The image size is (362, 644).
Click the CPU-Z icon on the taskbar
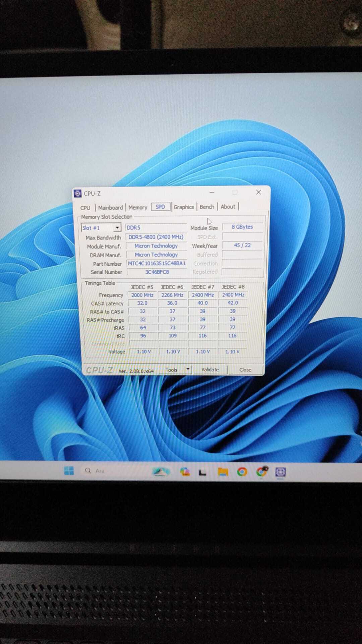pyautogui.click(x=281, y=472)
